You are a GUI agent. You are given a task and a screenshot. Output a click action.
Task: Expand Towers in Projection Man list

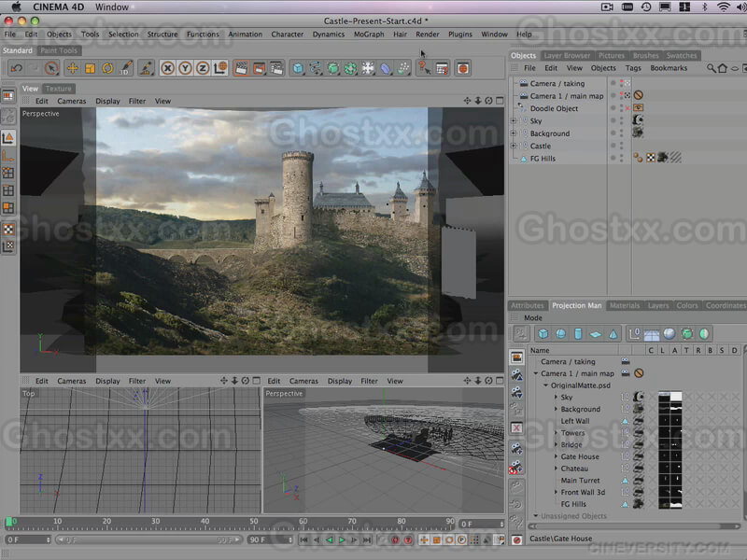[556, 432]
